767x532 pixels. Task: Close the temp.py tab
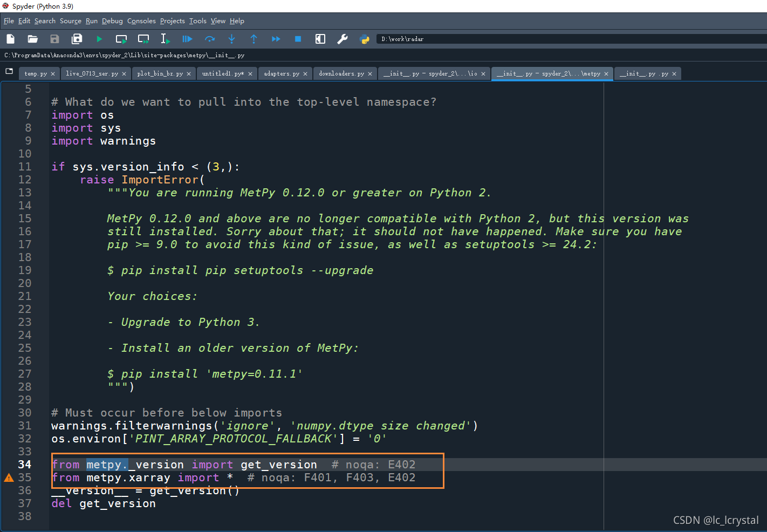pyautogui.click(x=53, y=74)
